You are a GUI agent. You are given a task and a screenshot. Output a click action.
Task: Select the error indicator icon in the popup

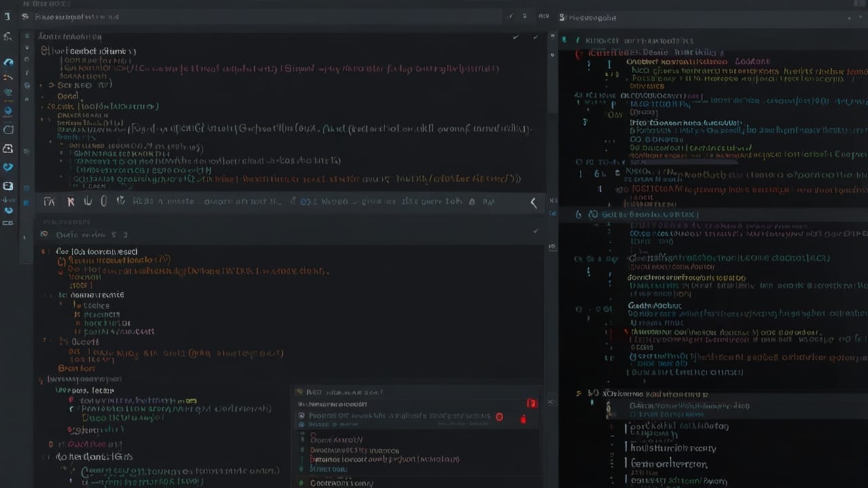(499, 417)
